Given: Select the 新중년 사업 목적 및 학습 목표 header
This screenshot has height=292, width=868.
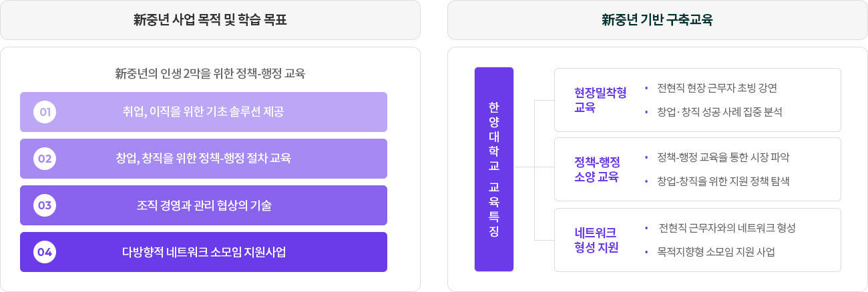Looking at the screenshot, I should (x=210, y=20).
